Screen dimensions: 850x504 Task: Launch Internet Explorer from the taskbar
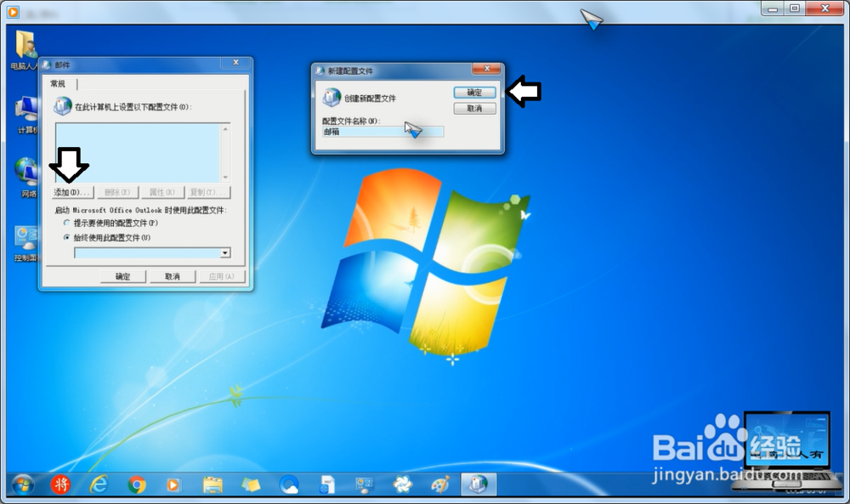pyautogui.click(x=99, y=484)
